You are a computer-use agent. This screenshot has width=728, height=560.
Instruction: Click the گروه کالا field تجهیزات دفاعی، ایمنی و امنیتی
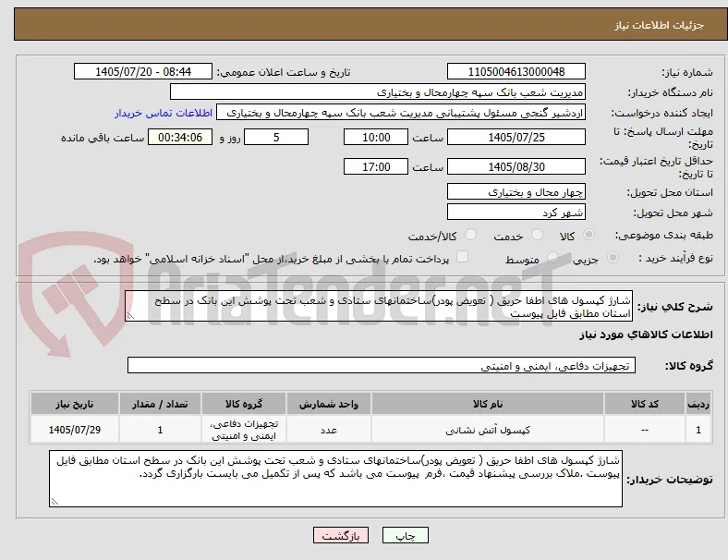click(382, 365)
